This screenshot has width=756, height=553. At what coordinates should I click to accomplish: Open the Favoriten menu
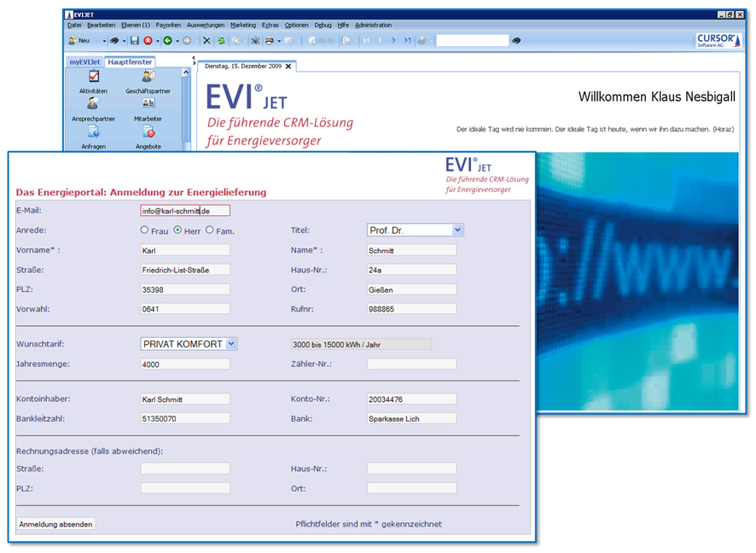[168, 25]
